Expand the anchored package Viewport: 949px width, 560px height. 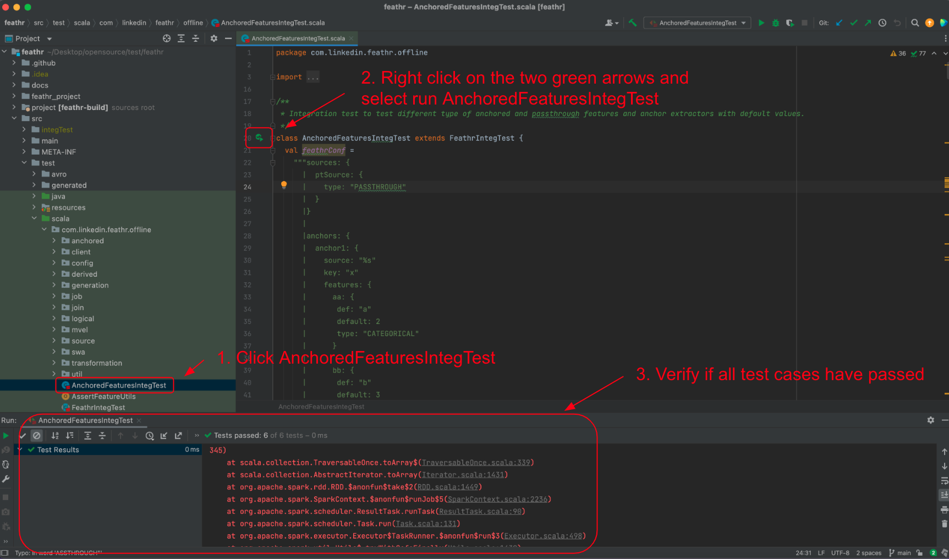[x=54, y=241]
